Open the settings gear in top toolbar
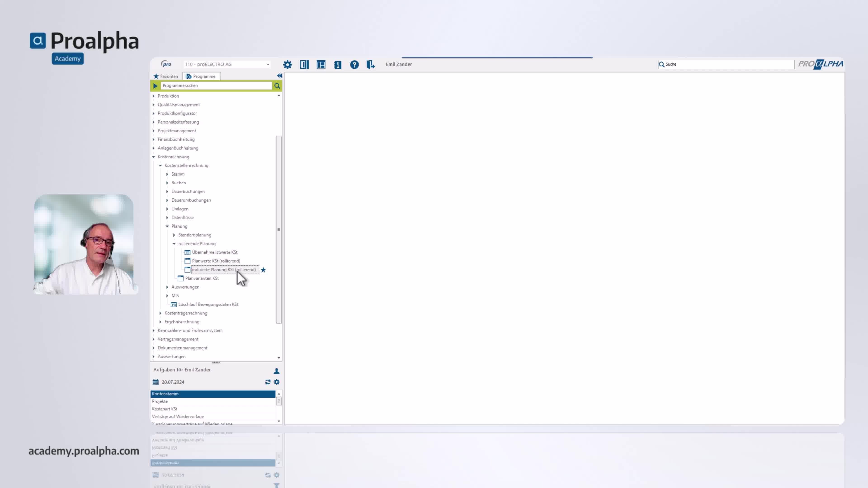 click(287, 64)
